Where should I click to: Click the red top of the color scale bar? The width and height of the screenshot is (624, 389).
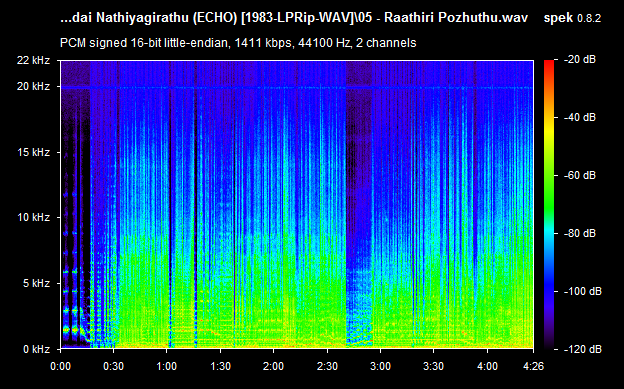(x=549, y=63)
